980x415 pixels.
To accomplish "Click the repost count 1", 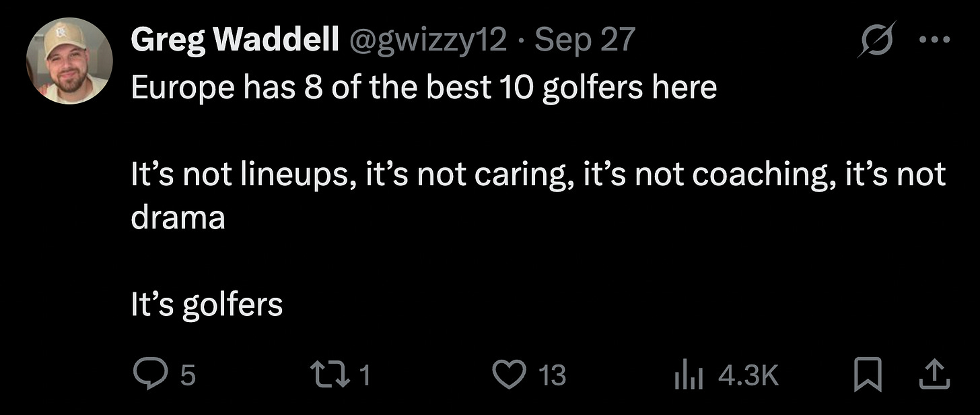I will (x=364, y=375).
